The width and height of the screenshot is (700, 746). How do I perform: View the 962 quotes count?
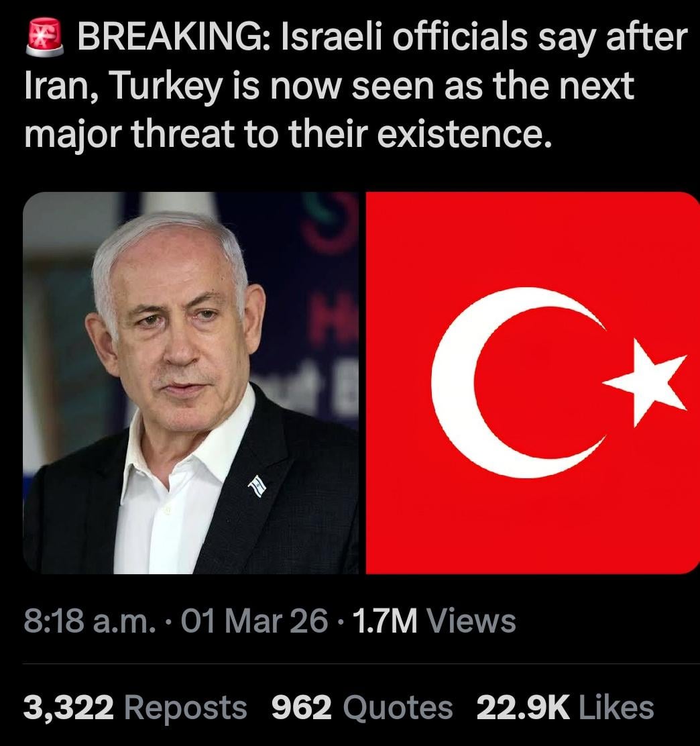(302, 708)
